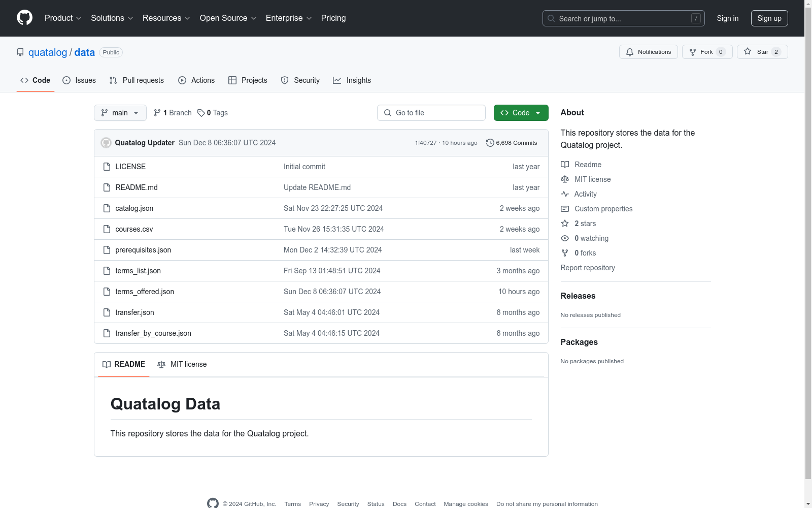Click the scale icon in MIT license tab
This screenshot has height=508, width=812.
coord(161,364)
